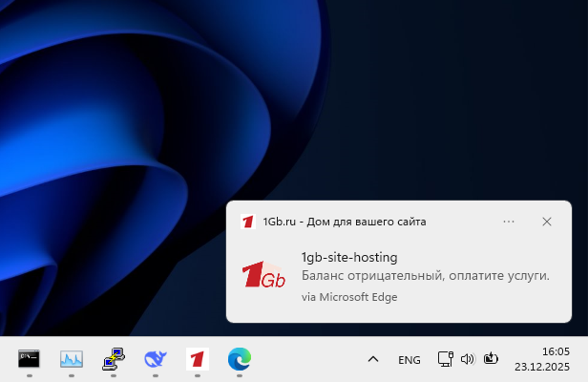Screen dimensions: 588x382
Task: Launch PuTTY from the taskbar
Action: [x=114, y=359]
